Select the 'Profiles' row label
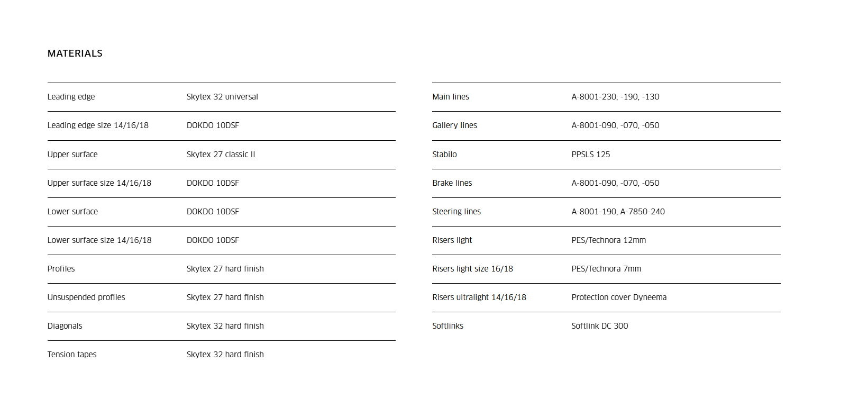 coord(61,269)
